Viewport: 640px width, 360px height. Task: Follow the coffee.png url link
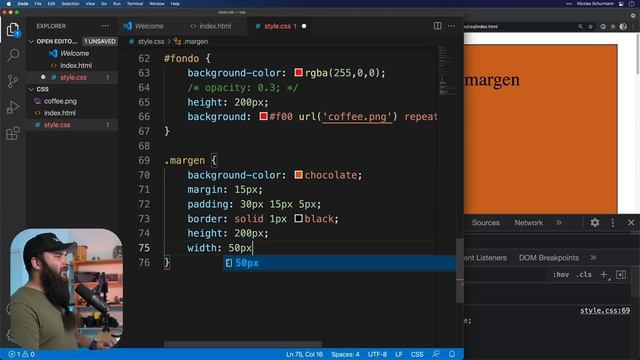click(x=357, y=117)
